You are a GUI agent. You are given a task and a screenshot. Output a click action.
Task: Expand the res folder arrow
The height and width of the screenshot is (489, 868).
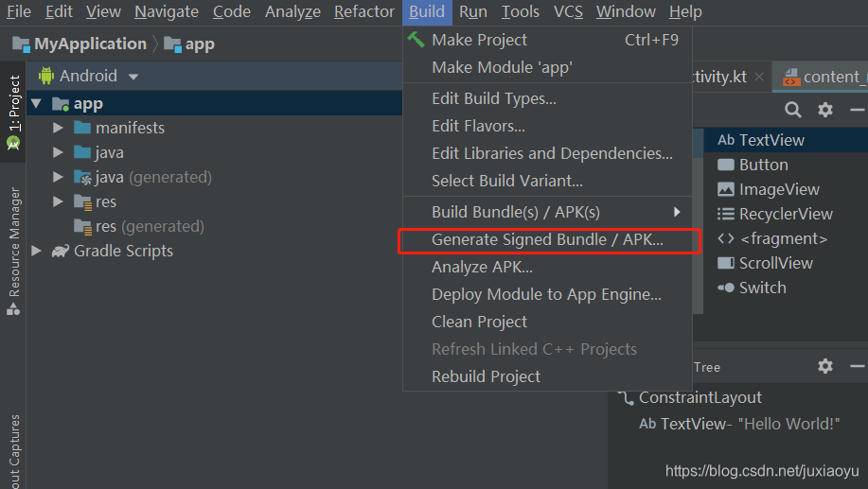[58, 201]
